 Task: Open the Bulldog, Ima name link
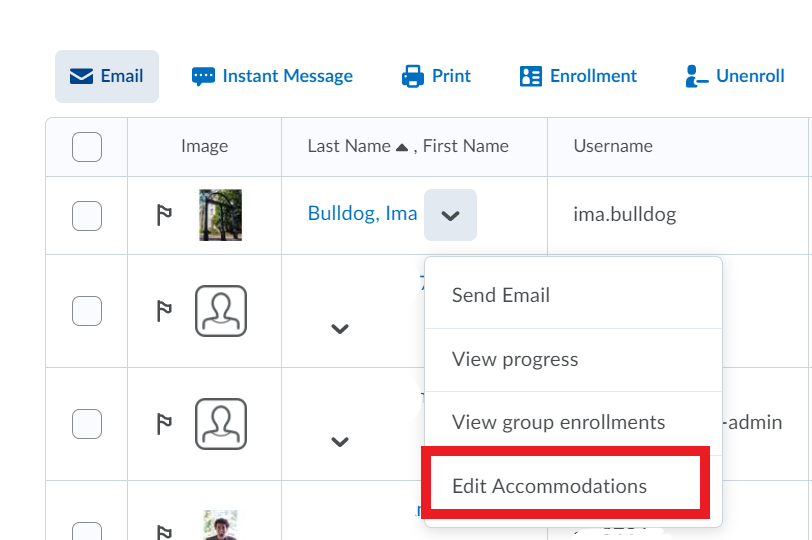click(362, 214)
